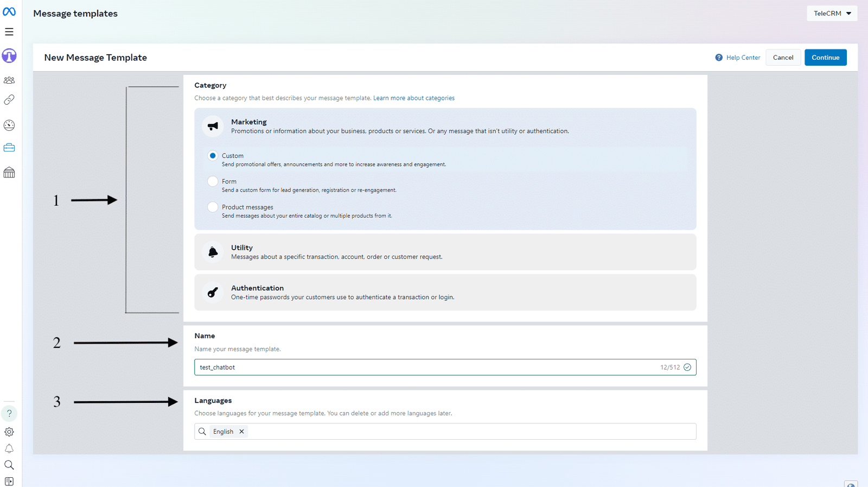Open the people/audiences sidebar icon

[9, 80]
